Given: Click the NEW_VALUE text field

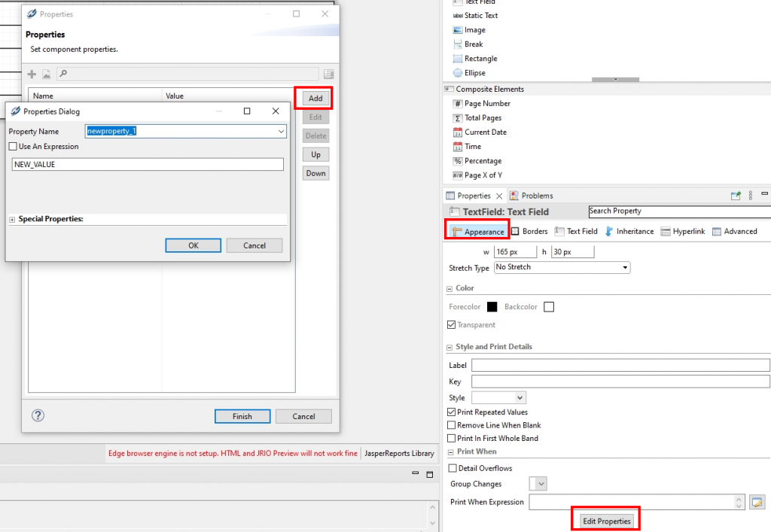Looking at the screenshot, I should (148, 164).
